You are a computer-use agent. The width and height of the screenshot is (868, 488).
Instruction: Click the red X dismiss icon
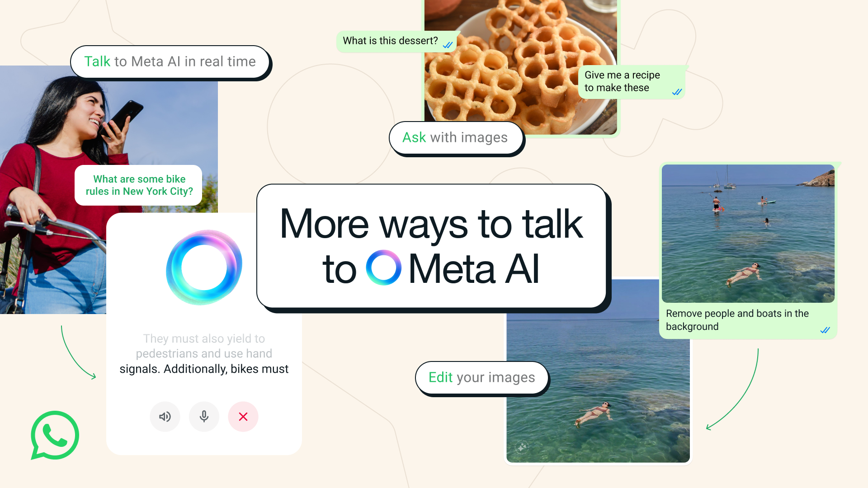(243, 416)
